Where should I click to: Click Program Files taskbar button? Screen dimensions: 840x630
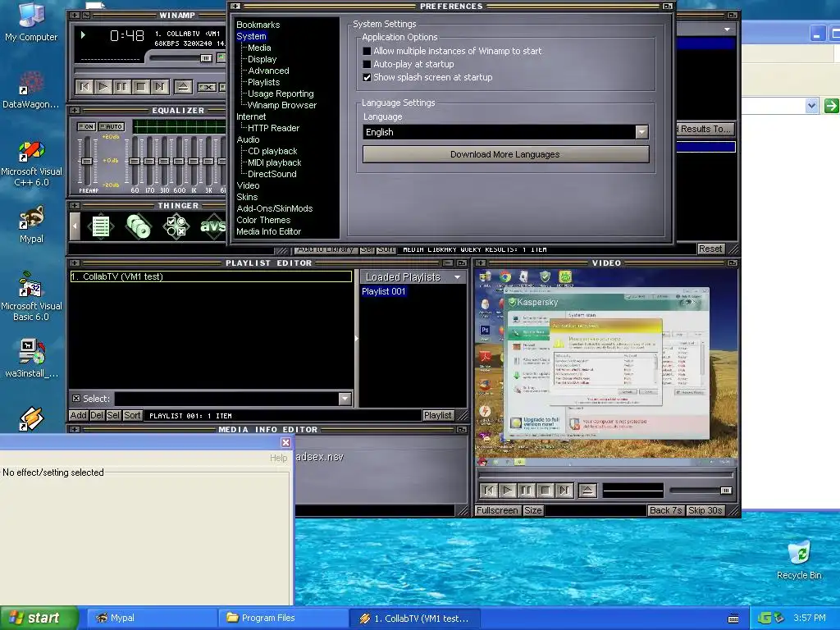pyautogui.click(x=283, y=618)
